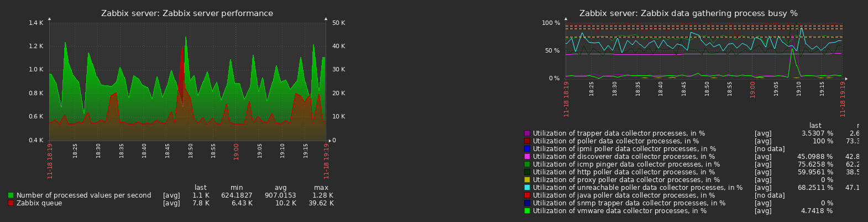The image size is (868, 222).
Task: Select 'Number of processed values per second' label
Action: click(x=83, y=195)
